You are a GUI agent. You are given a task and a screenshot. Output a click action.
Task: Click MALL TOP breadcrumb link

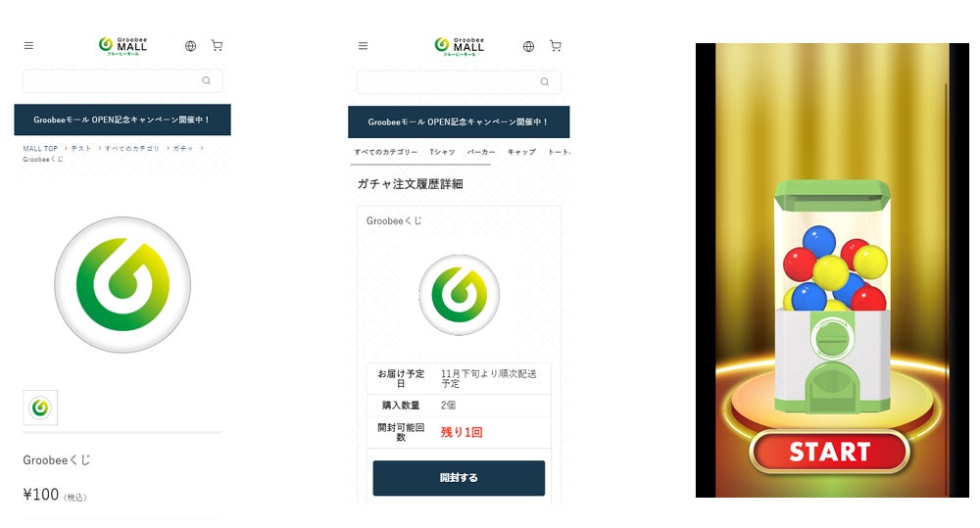[x=40, y=149]
